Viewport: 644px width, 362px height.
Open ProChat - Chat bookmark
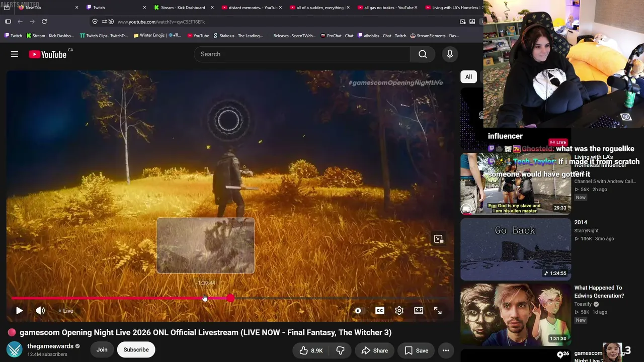point(337,36)
